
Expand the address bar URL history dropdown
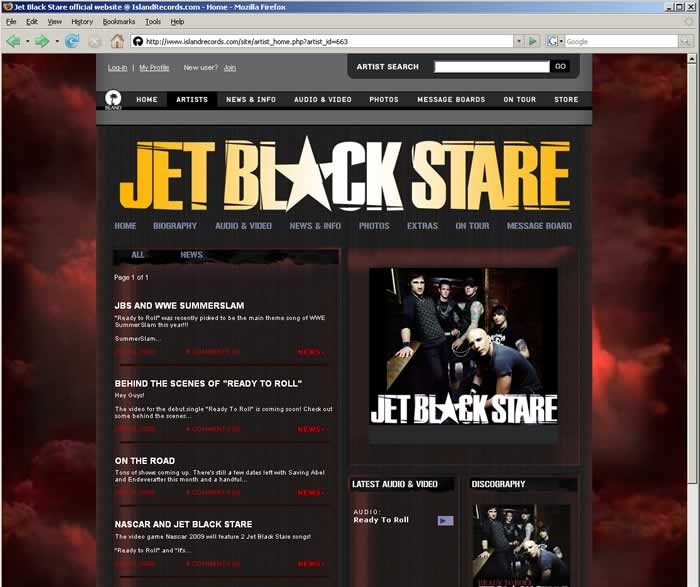point(519,42)
